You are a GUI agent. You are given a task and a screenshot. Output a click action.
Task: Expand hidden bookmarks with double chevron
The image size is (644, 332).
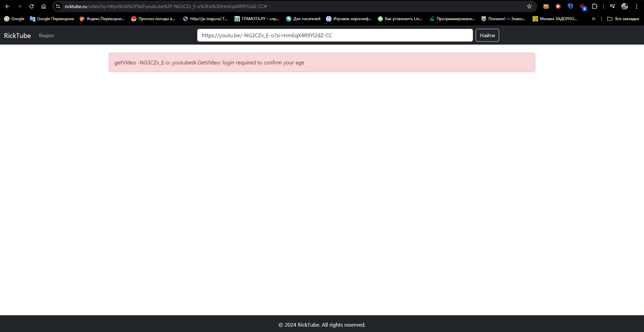click(594, 19)
